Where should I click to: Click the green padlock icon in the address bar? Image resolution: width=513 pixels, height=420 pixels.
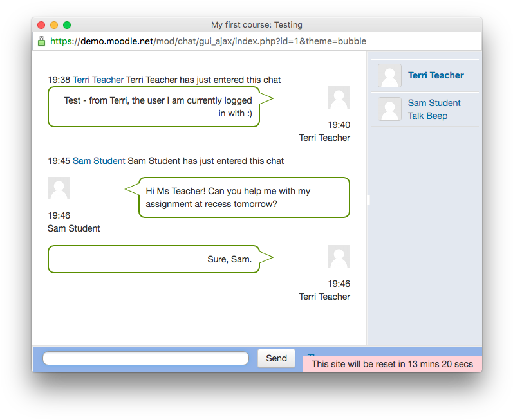point(41,41)
